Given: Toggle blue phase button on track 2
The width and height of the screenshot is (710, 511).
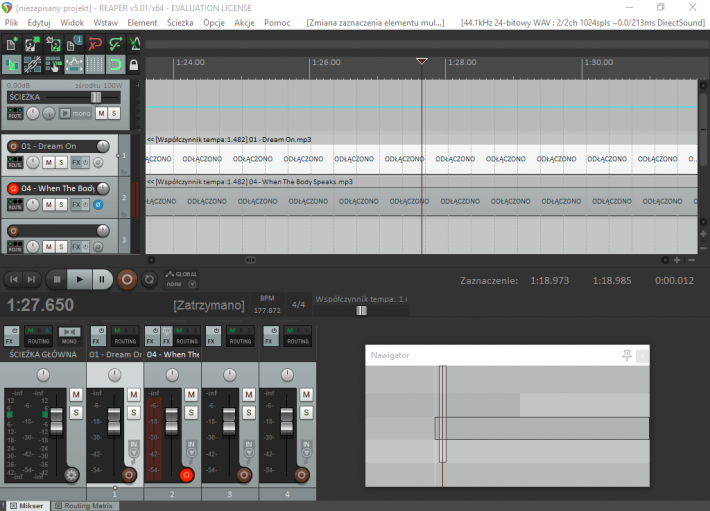Looking at the screenshot, I should [x=98, y=205].
